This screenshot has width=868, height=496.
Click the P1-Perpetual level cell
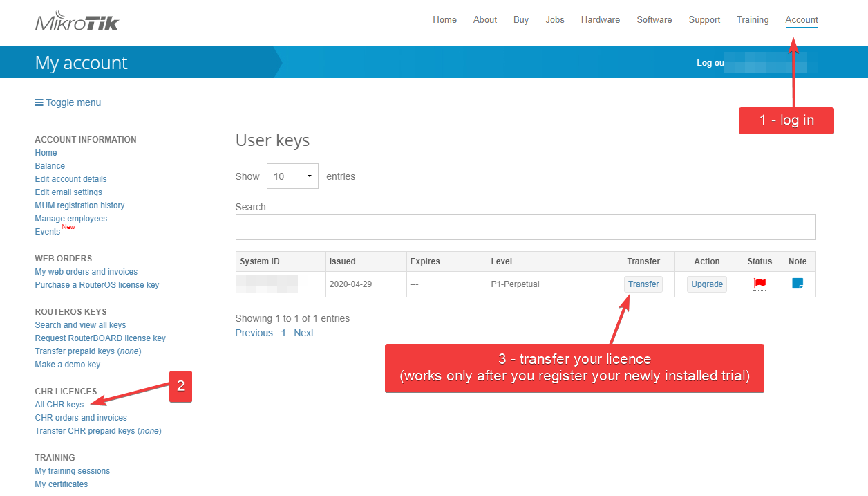(549, 284)
